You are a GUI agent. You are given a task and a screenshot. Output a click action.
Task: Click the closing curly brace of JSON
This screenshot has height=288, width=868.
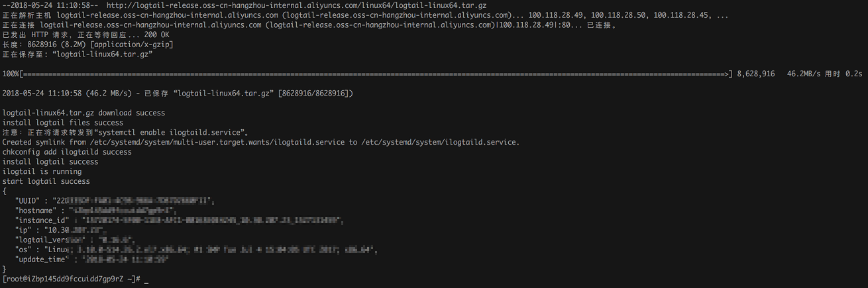point(5,269)
